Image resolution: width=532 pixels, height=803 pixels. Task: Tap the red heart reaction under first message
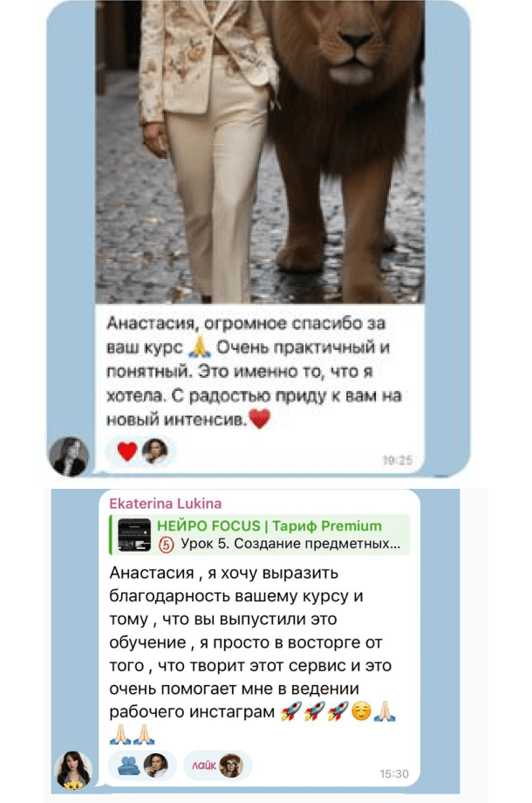126,451
